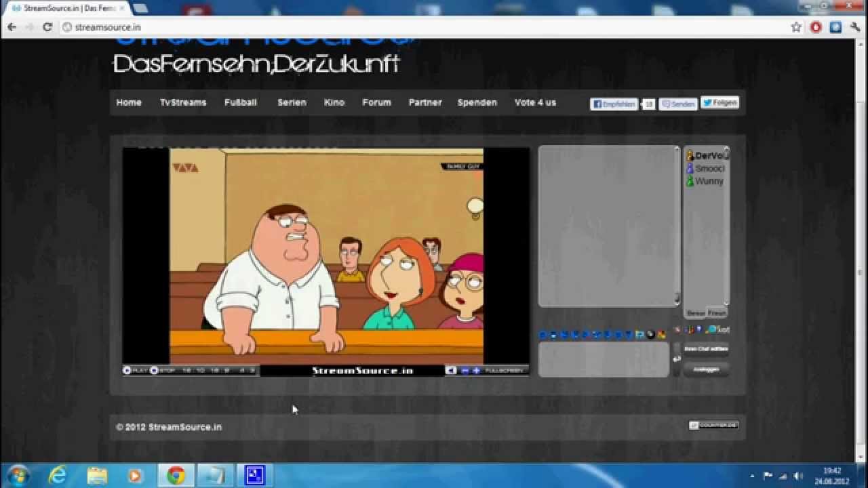Open the Home menu item
Viewport: 868px width, 488px height.
coord(129,102)
